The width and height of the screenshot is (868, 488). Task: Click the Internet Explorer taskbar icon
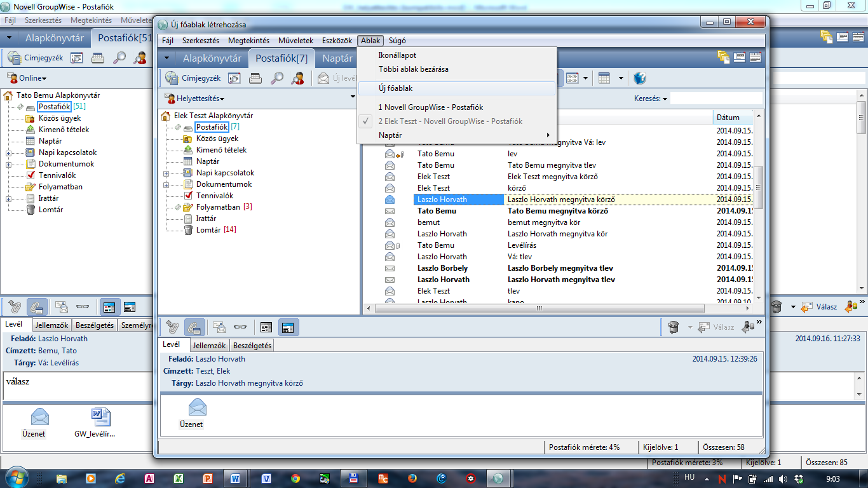coord(120,478)
